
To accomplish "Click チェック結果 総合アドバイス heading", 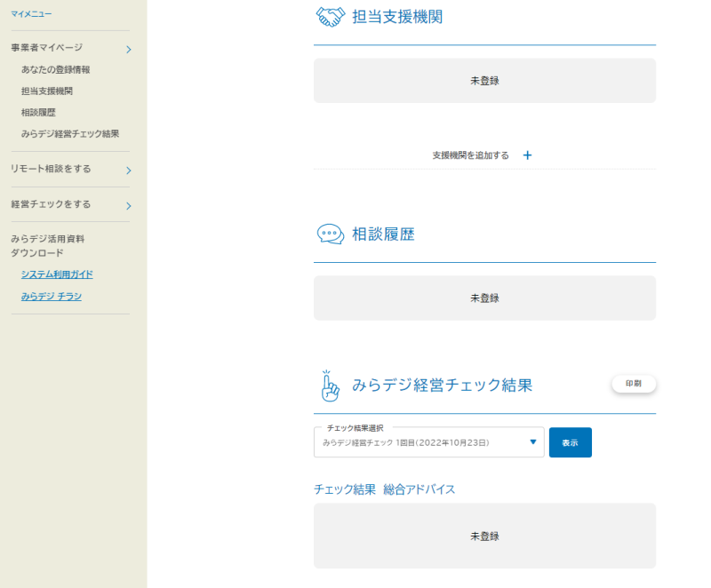I will tap(383, 489).
